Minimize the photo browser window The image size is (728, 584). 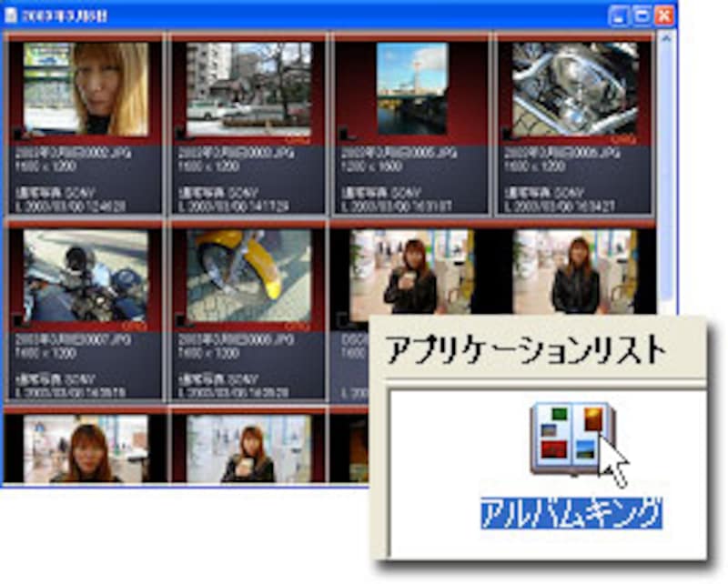(x=619, y=16)
